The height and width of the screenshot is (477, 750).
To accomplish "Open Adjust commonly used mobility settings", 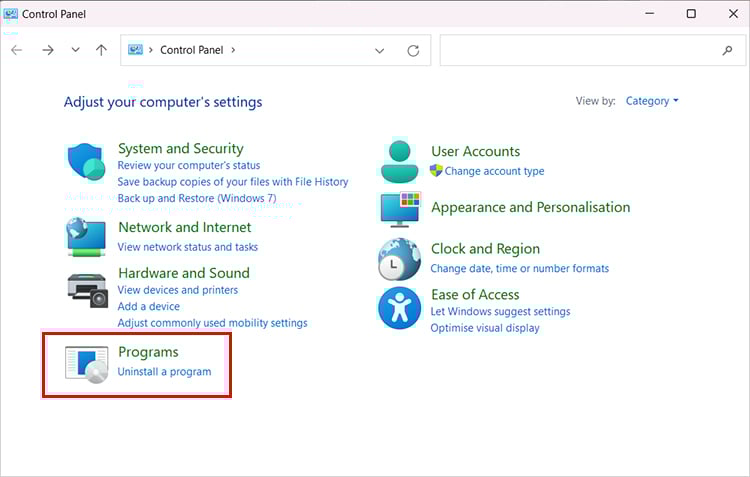I will tap(212, 323).
